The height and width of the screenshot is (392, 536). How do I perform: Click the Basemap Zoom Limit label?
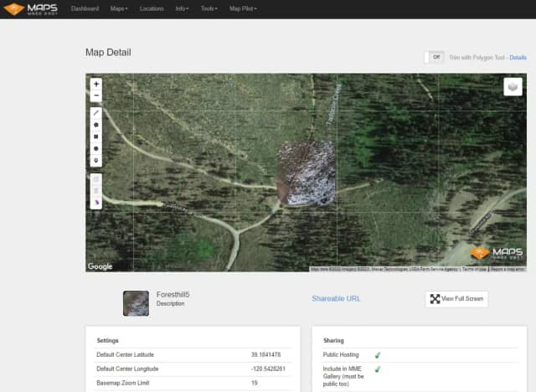click(x=123, y=383)
